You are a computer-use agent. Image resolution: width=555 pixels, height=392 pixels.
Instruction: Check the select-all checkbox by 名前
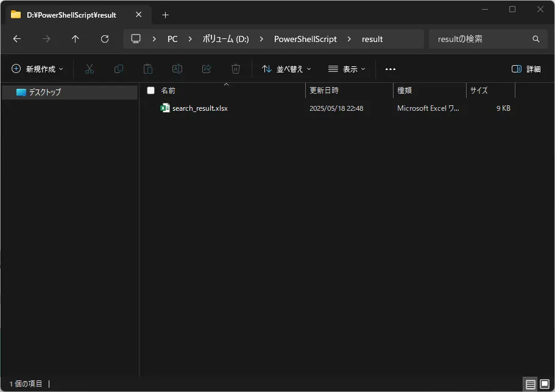click(151, 91)
